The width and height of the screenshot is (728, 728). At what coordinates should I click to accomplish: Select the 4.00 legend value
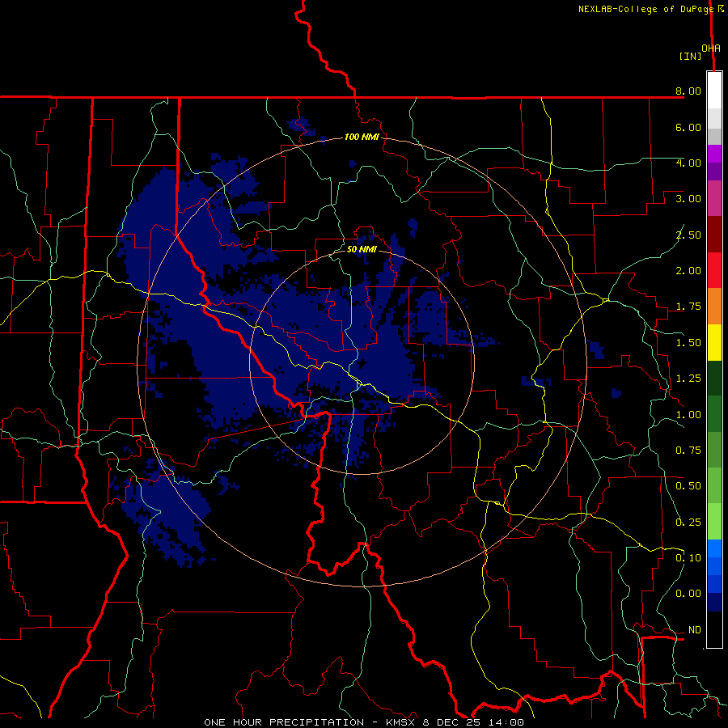tap(688, 163)
